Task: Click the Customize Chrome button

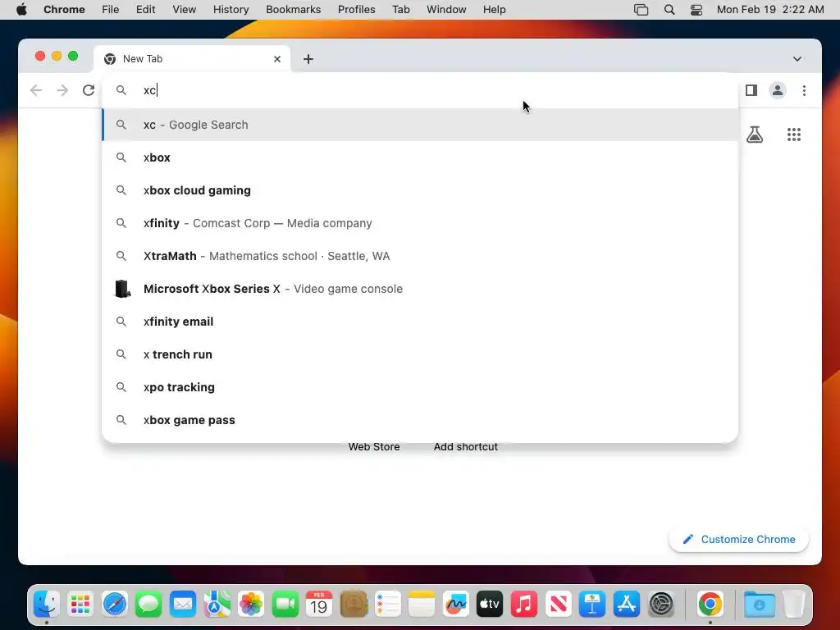Action: pyautogui.click(x=738, y=540)
